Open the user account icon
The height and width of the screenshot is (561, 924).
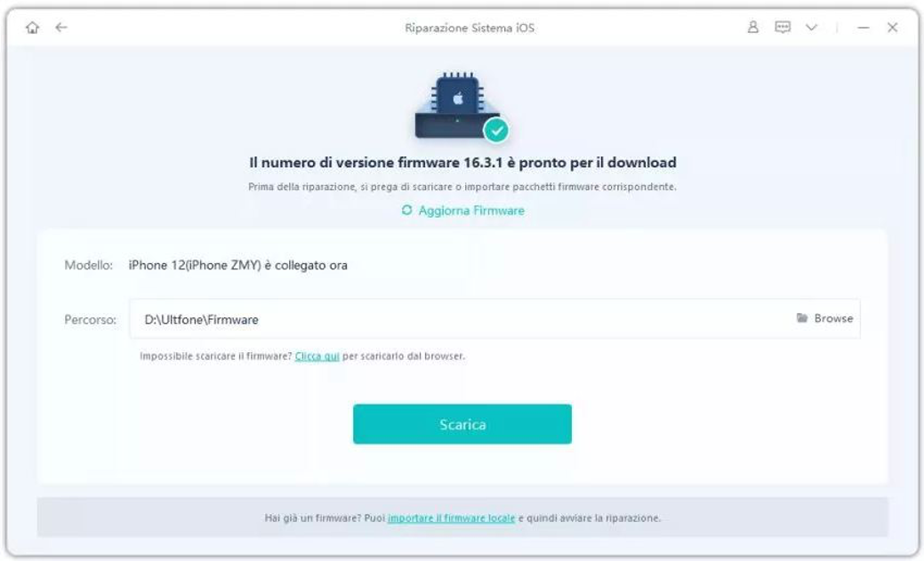pos(752,27)
